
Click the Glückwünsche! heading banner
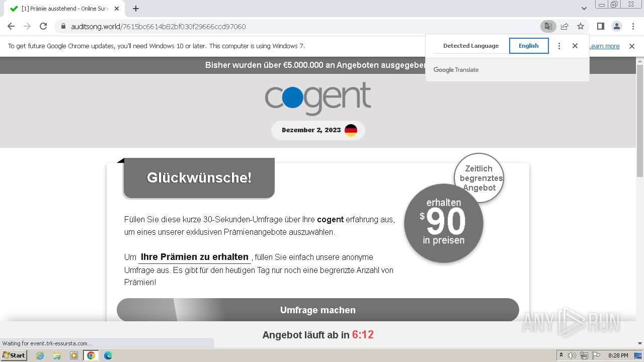pos(199,177)
